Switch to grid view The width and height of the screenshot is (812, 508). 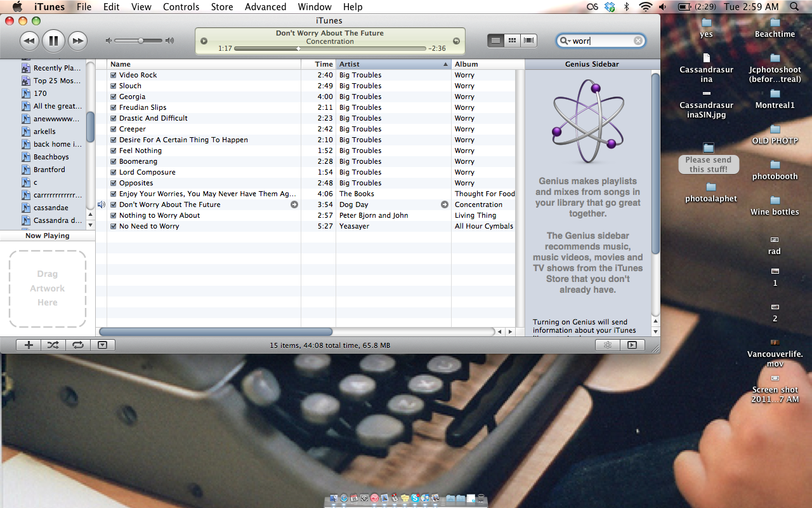pos(513,41)
